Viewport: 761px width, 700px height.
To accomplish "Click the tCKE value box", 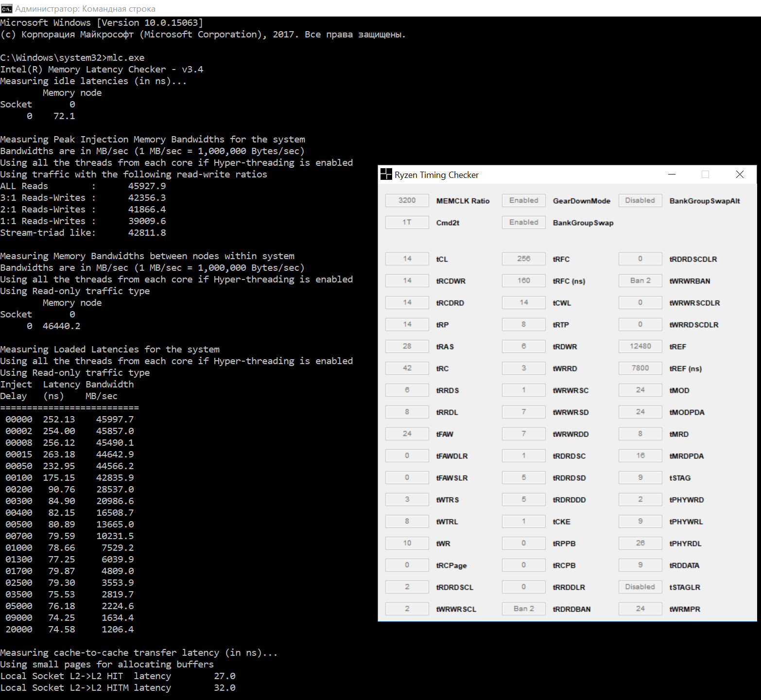I will 524,521.
